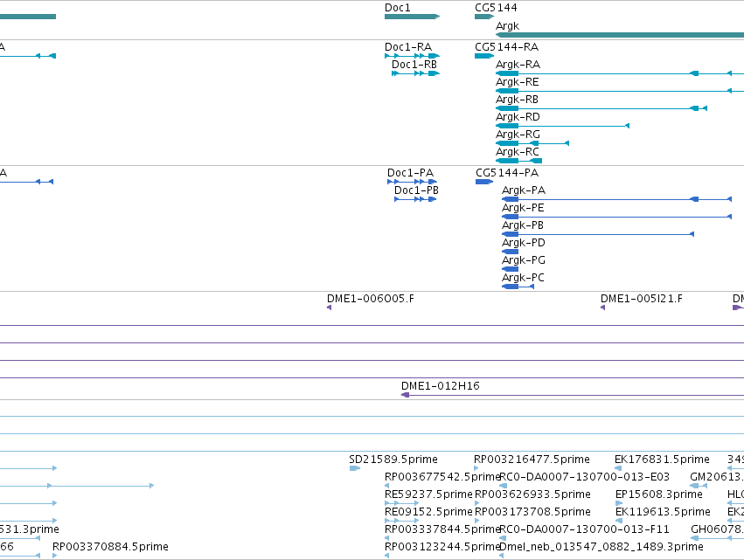Click the EK176831.5prime EST marker
The width and height of the screenshot is (744, 560).
[618, 468]
